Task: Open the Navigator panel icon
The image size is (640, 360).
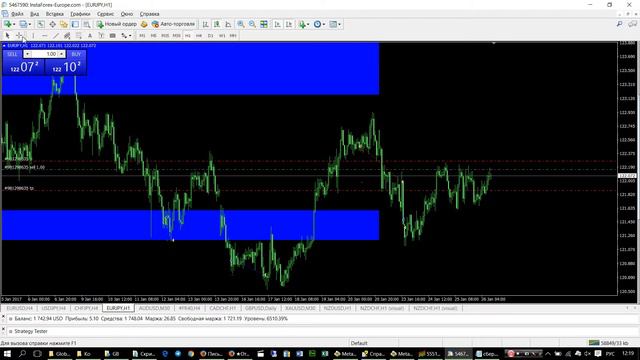Action: [x=64, y=24]
